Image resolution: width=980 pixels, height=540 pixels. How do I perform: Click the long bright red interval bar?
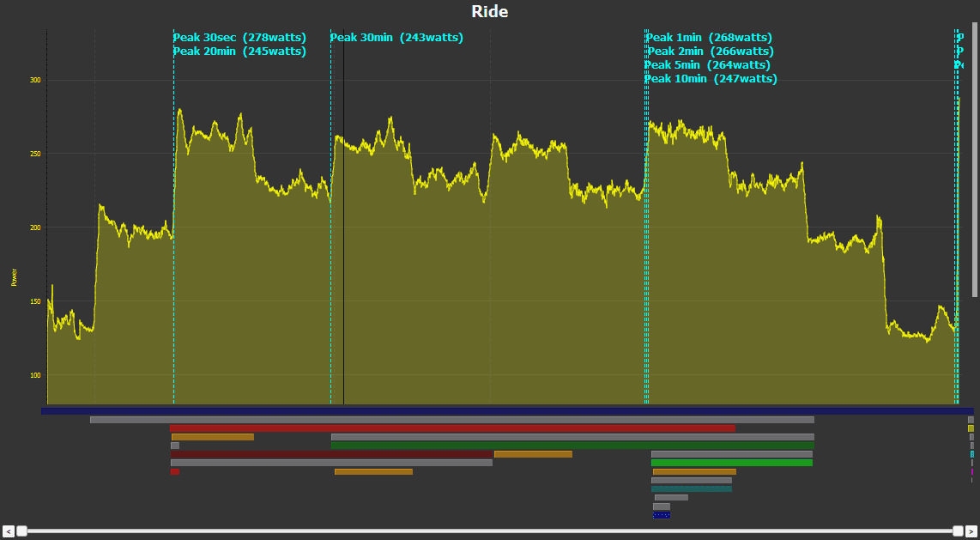click(452, 428)
